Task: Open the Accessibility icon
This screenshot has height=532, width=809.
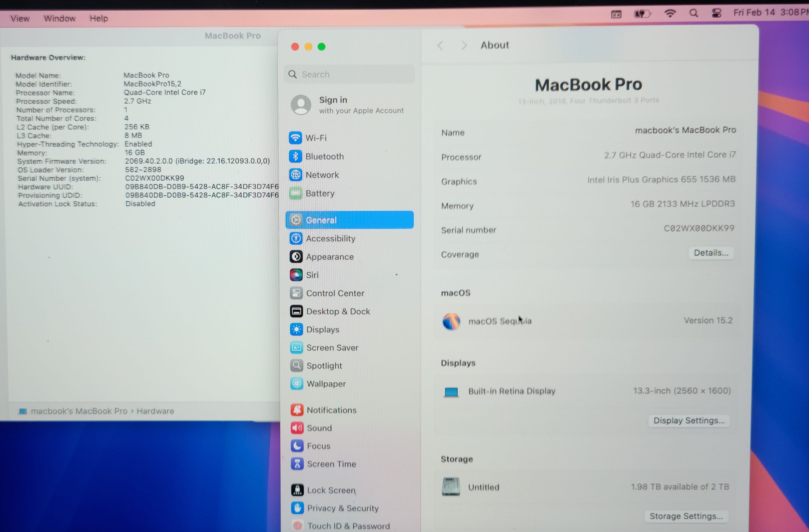Action: tap(296, 239)
